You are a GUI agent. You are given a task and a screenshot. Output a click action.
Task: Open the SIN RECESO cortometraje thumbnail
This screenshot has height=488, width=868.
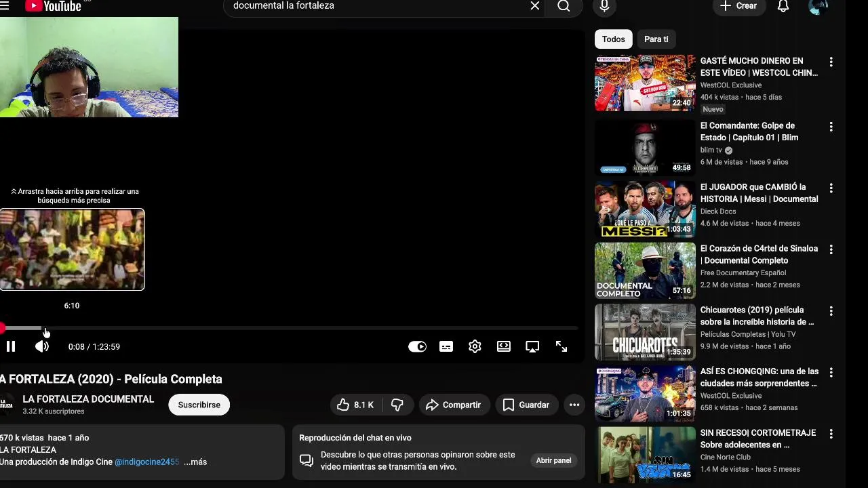pyautogui.click(x=645, y=455)
